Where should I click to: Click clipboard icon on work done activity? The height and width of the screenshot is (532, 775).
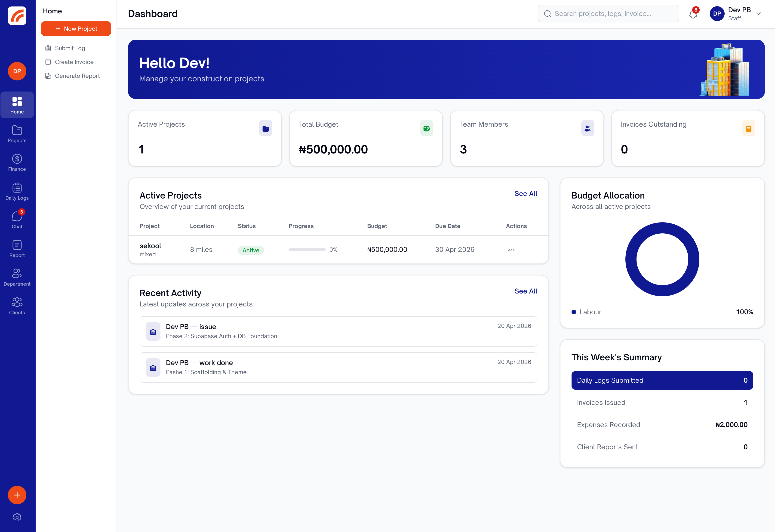coord(153,368)
